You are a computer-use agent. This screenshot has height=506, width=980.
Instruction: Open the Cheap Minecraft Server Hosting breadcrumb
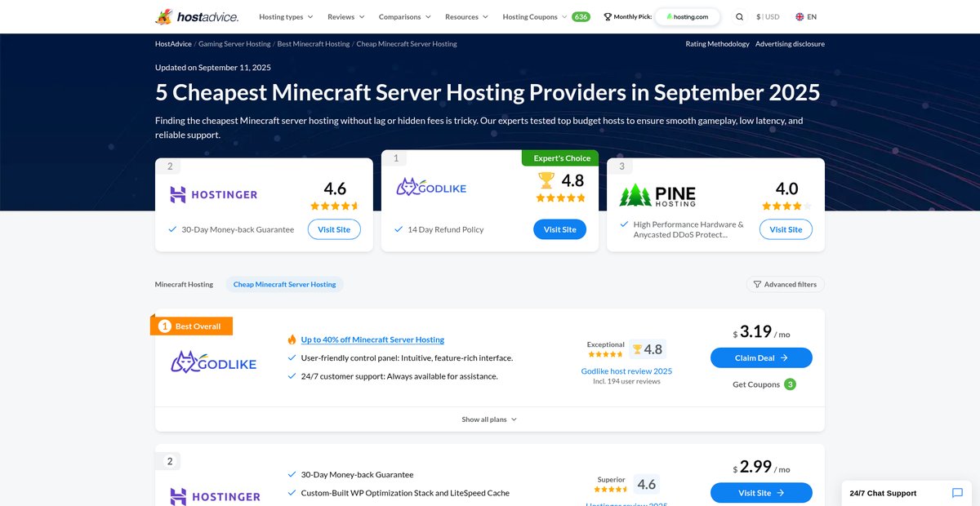(407, 44)
